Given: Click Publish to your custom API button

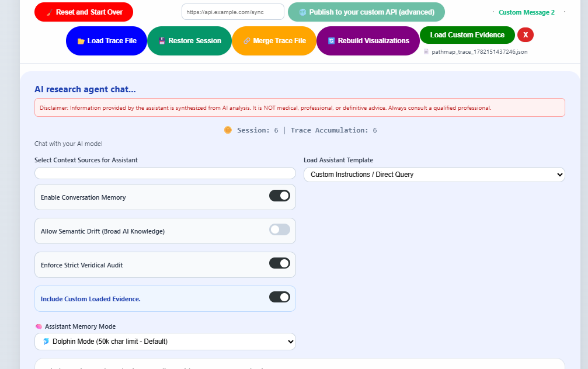Looking at the screenshot, I should [366, 12].
